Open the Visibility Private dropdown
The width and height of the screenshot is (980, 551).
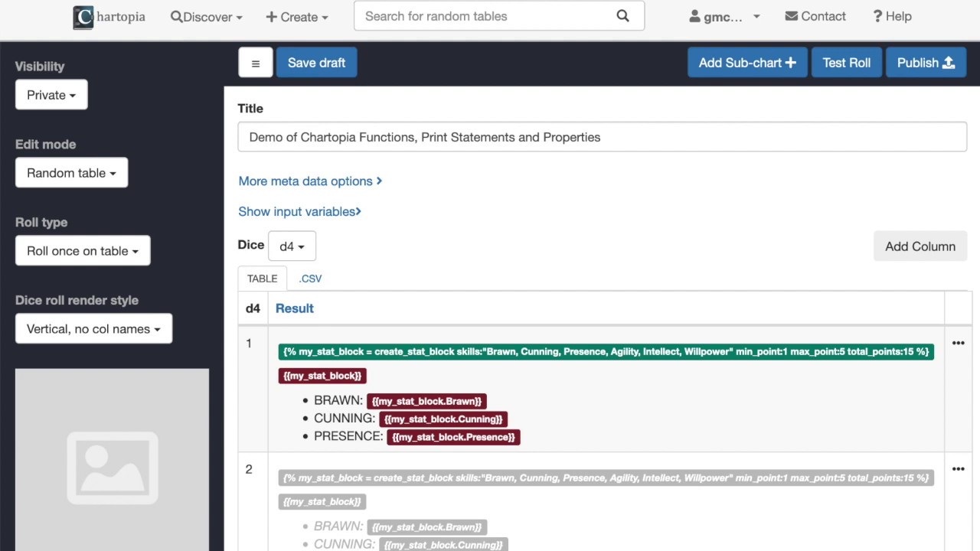[x=51, y=95]
